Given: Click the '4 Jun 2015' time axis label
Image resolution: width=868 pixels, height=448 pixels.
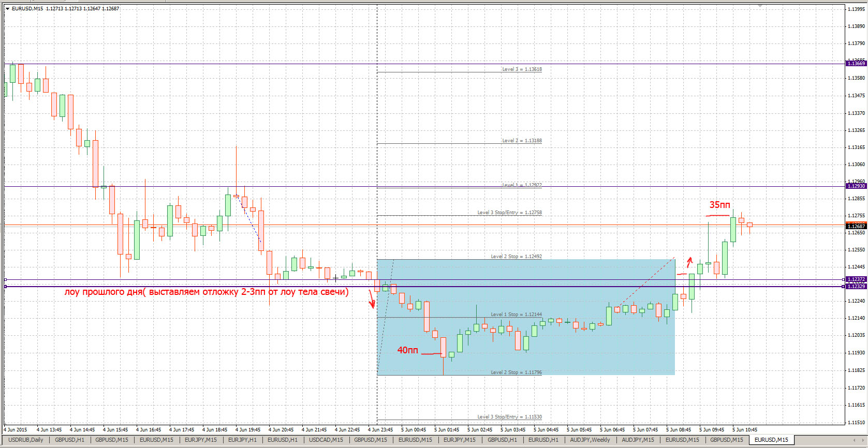Looking at the screenshot, I should pos(16,429).
